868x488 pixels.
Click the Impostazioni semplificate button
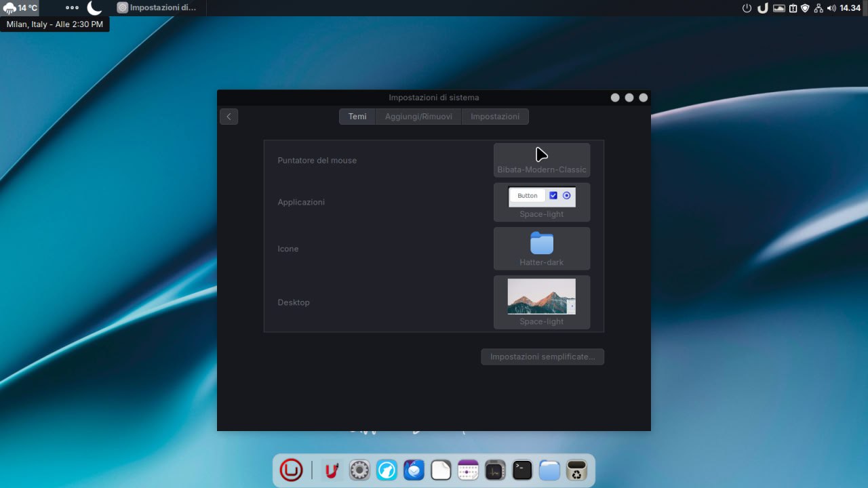click(x=542, y=357)
